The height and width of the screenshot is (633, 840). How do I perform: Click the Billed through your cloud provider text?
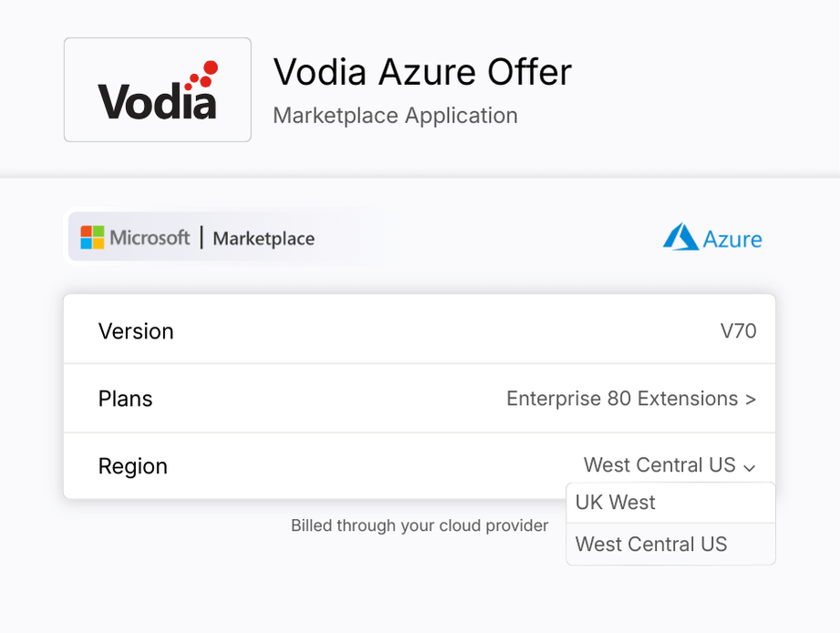[x=420, y=525]
